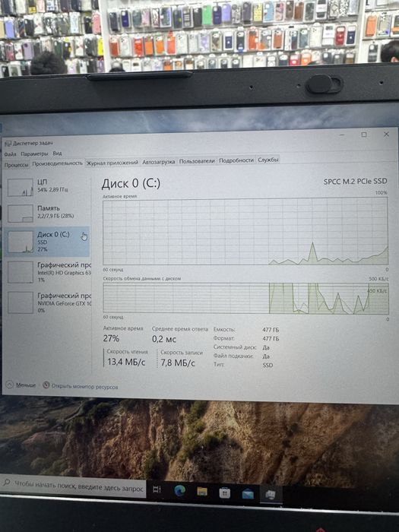Screen dimensions: 399x532
Task: Switch to the Подробности tab
Action: coord(236,160)
